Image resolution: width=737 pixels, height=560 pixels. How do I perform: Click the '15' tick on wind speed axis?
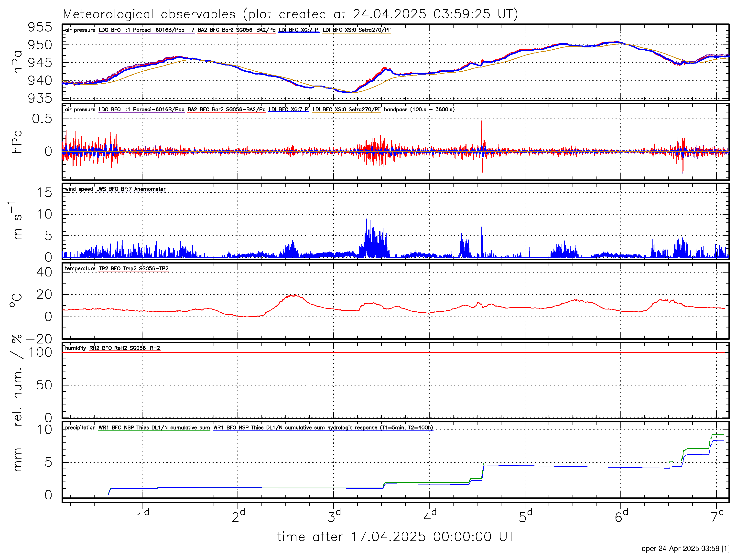tap(44, 193)
